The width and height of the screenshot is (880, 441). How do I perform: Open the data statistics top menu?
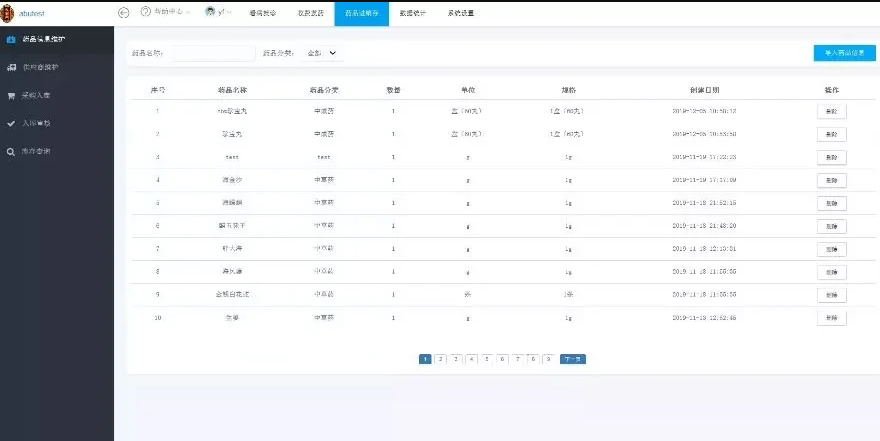click(x=412, y=13)
